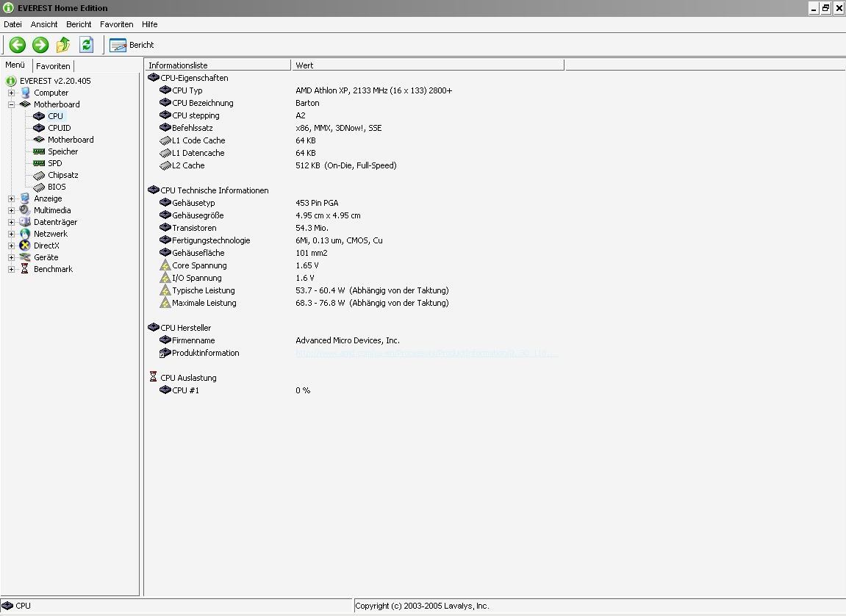
Task: Click the Core Spannung voltage warning icon
Action: (165, 265)
